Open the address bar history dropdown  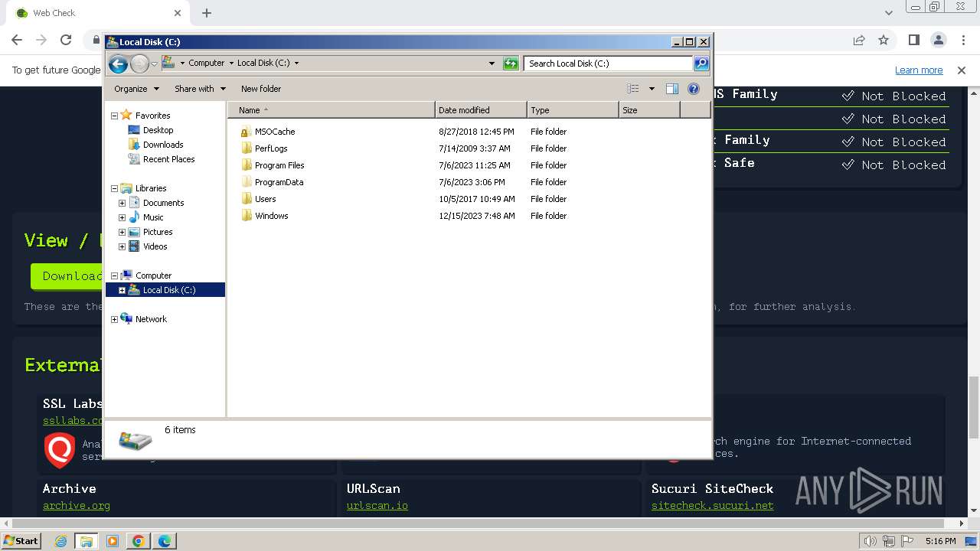click(492, 64)
